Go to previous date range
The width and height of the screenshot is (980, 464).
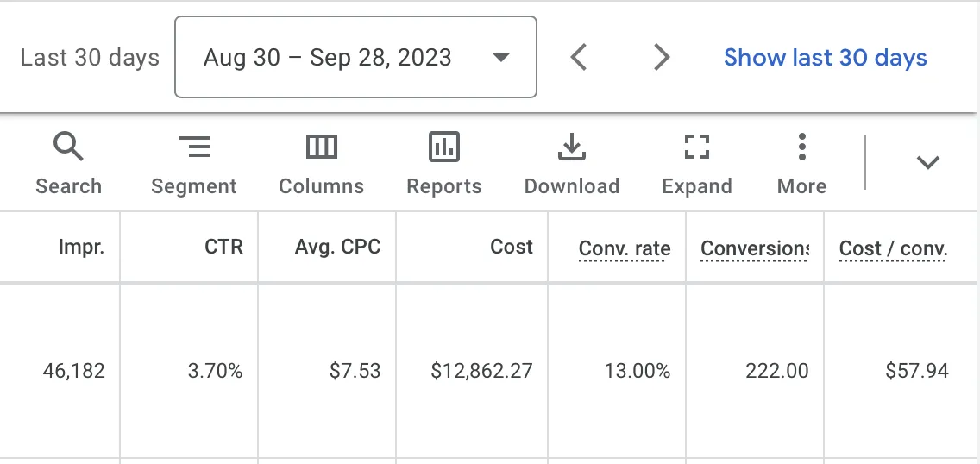click(x=579, y=58)
